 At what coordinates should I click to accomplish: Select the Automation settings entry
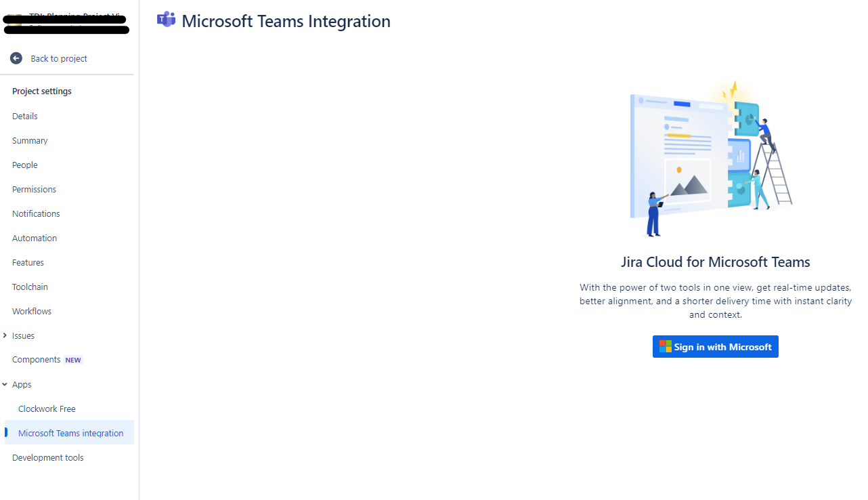coord(35,238)
